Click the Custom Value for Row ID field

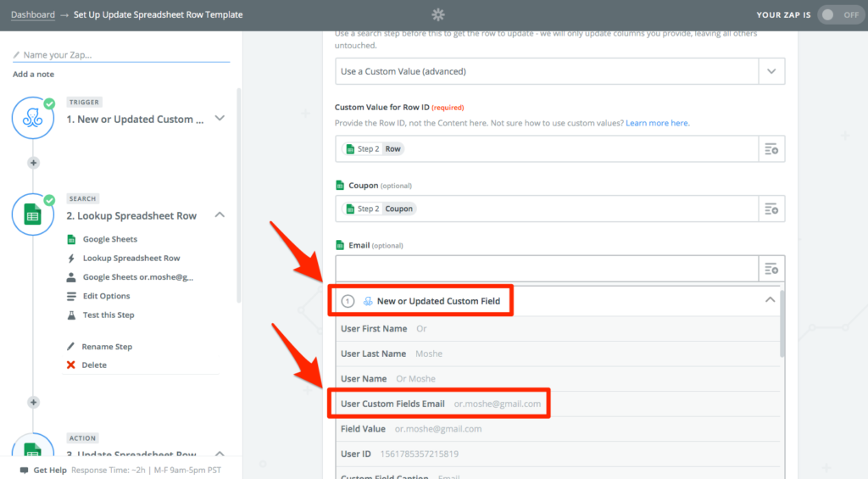click(x=547, y=149)
